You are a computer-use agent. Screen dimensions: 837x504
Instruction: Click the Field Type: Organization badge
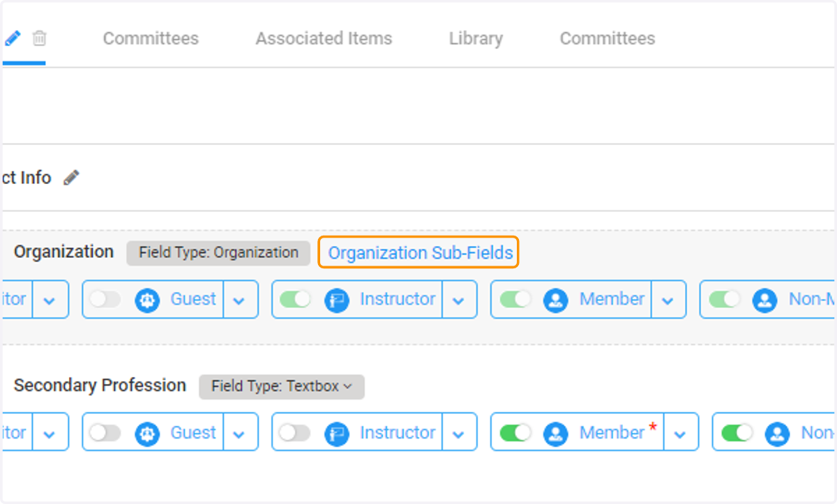coord(218,252)
